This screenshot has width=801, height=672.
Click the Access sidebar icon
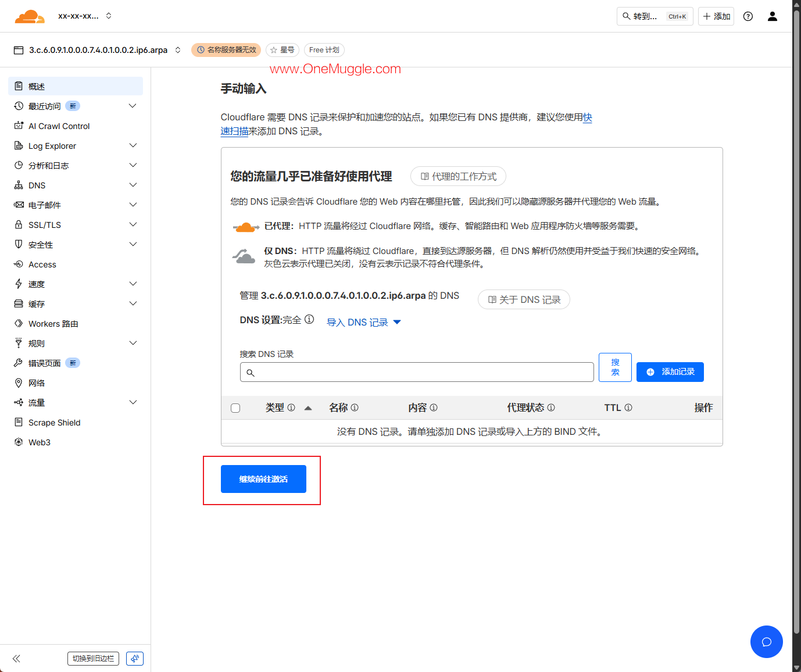point(19,264)
